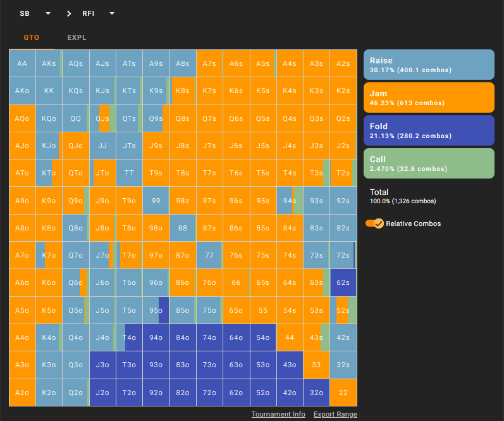The image size is (504, 421).
Task: Switch to the EXPL tab
Action: pos(77,37)
